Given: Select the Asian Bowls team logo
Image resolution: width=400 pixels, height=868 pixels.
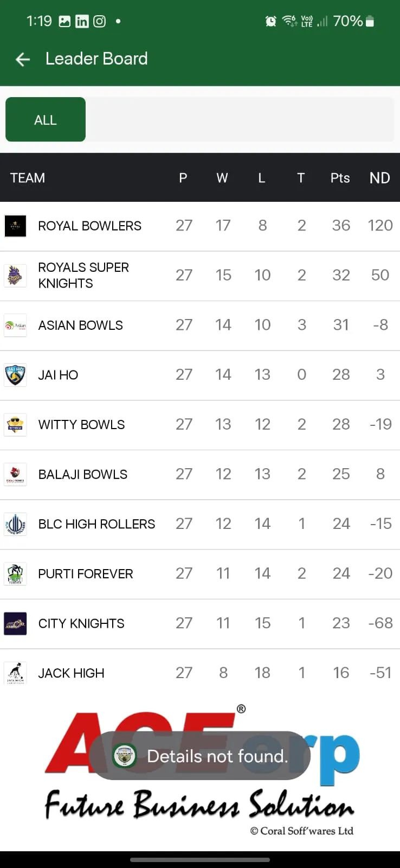Looking at the screenshot, I should (x=15, y=325).
